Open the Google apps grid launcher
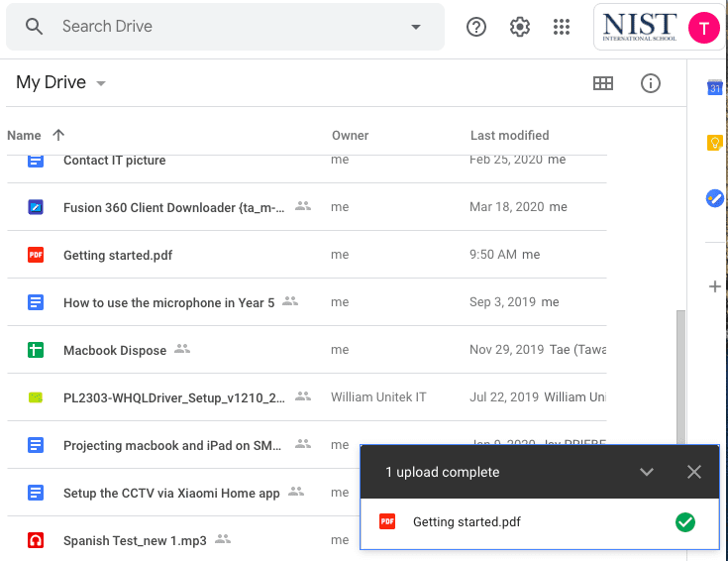The image size is (728, 561). [x=562, y=27]
